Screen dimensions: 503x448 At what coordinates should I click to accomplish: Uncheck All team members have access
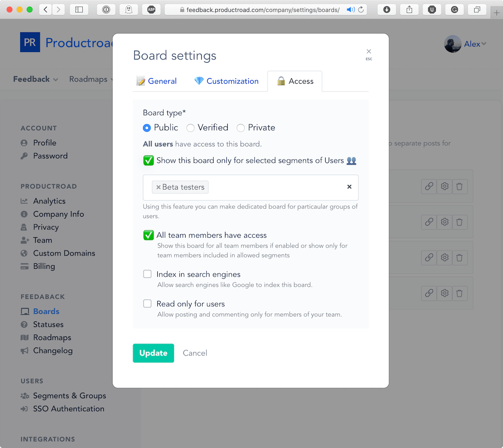pos(149,235)
